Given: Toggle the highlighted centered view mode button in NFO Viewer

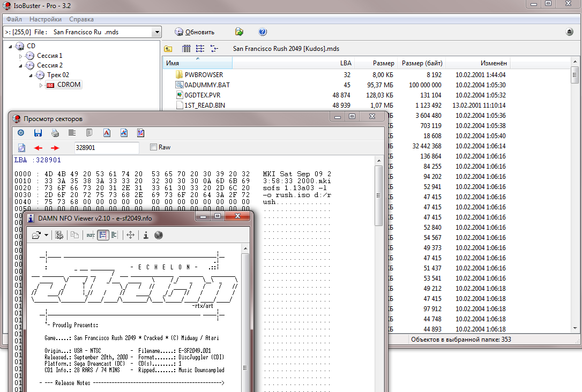Looking at the screenshot, I should click(103, 235).
